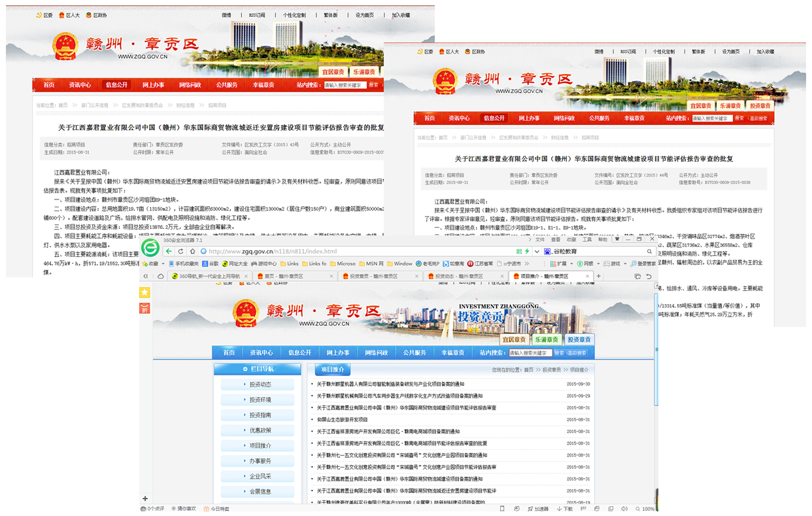Click the browser address bar URL

[x=272, y=252]
